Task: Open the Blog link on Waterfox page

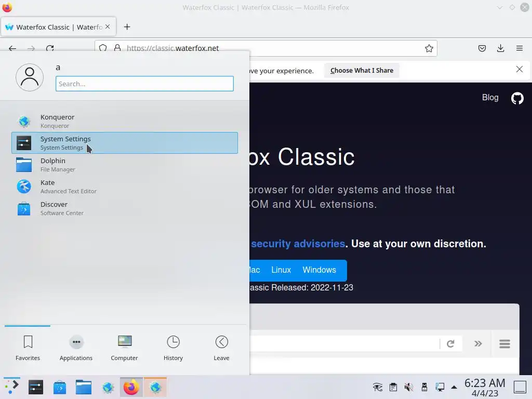Action: click(490, 97)
